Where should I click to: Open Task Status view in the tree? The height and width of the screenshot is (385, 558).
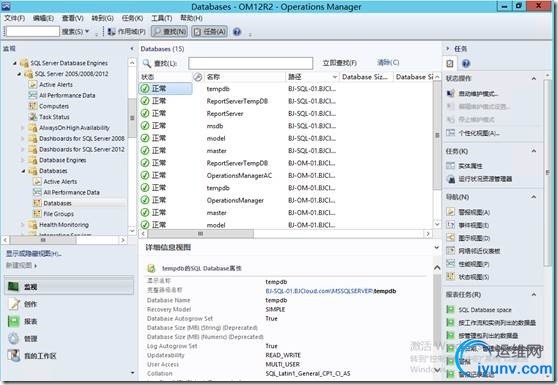(54, 117)
